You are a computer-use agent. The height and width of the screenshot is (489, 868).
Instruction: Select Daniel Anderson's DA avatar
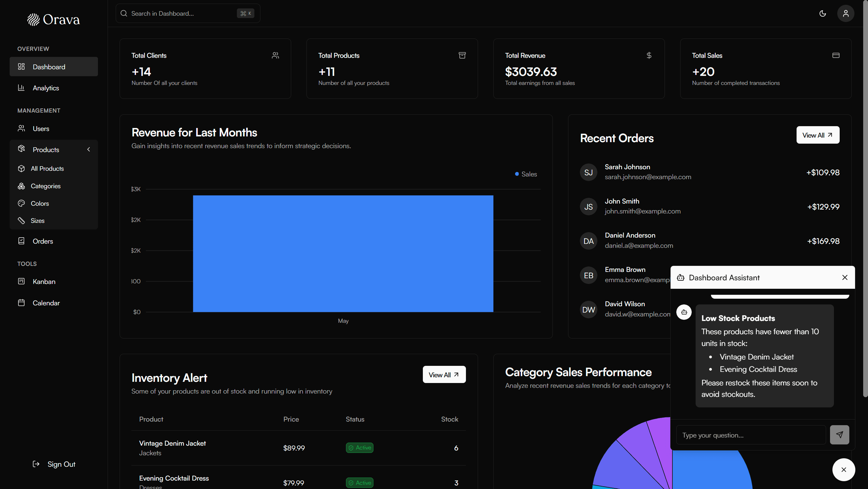pyautogui.click(x=588, y=241)
